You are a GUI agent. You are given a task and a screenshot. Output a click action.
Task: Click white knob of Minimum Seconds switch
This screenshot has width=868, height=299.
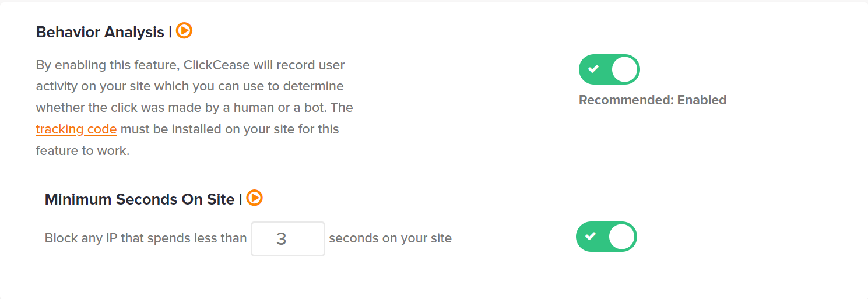coord(621,237)
